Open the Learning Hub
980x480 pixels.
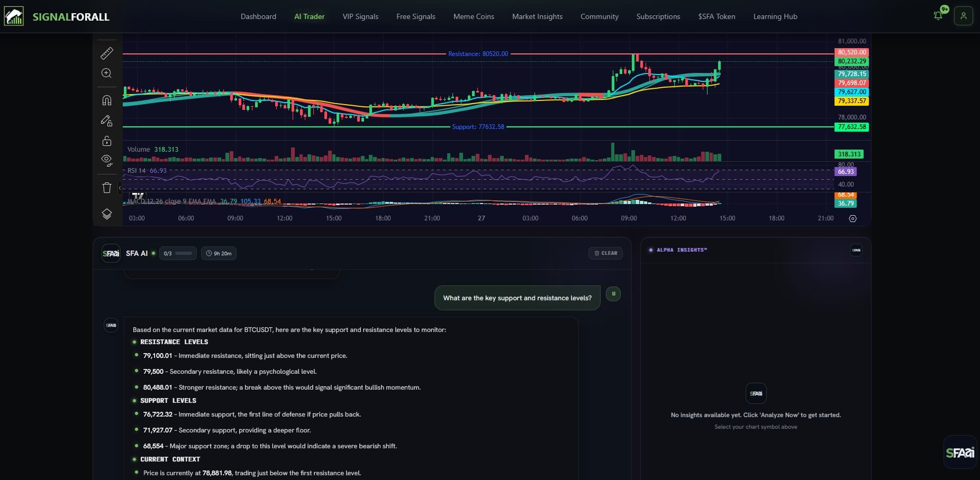click(775, 16)
